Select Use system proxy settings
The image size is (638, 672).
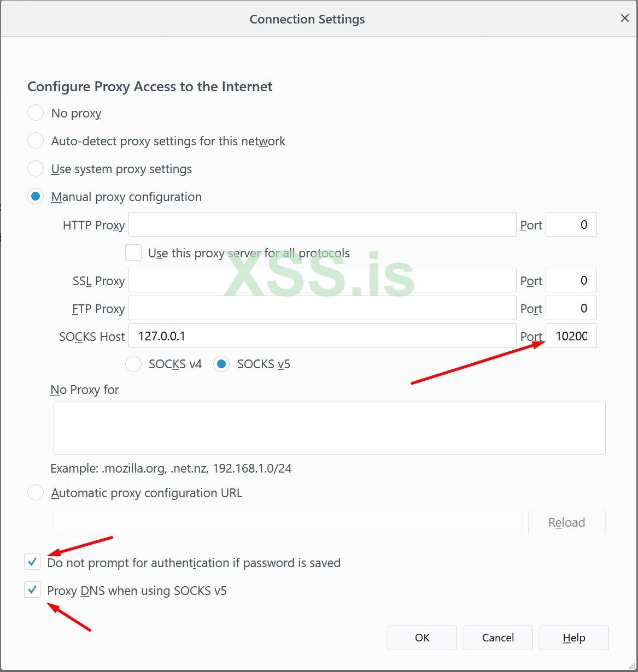(36, 169)
